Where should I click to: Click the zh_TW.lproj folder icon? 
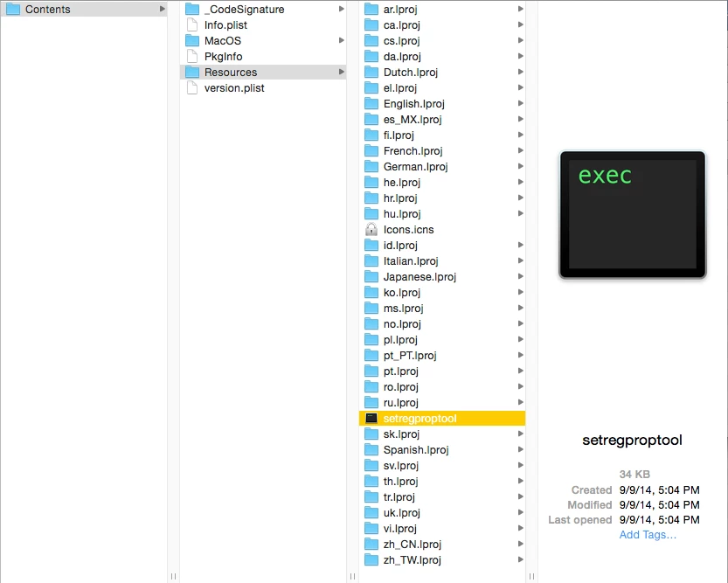point(371,560)
